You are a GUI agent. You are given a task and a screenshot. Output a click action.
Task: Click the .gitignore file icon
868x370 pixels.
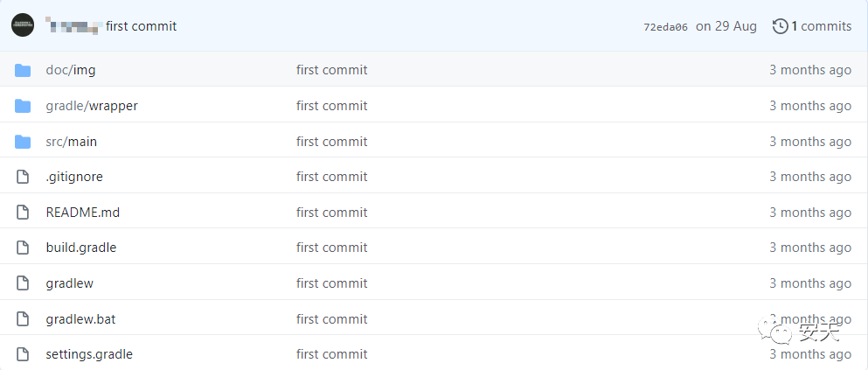23,177
